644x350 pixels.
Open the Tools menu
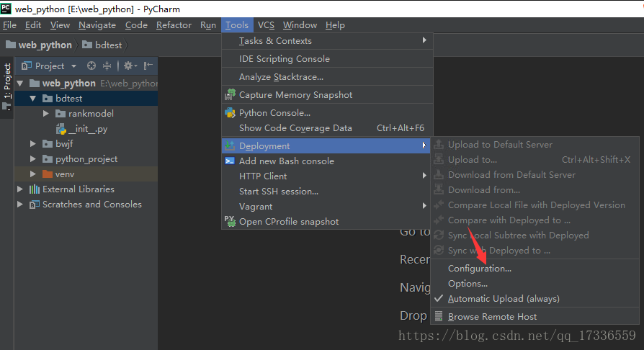pos(237,25)
